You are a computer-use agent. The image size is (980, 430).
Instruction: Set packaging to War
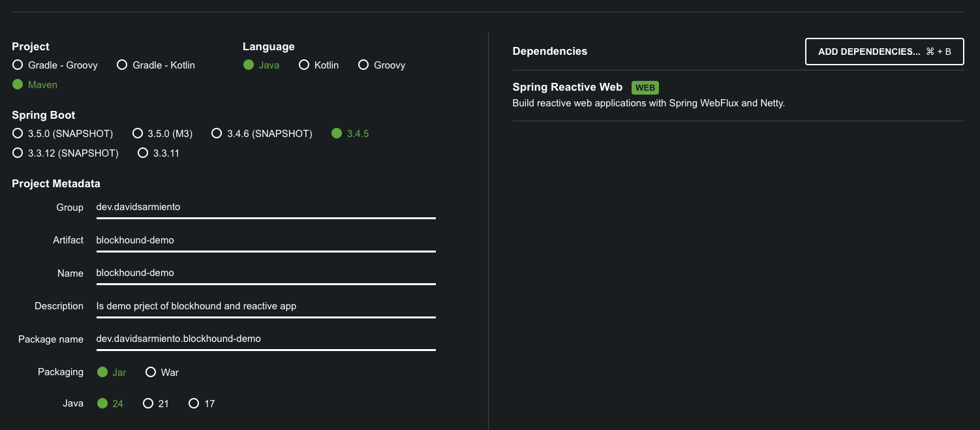tap(162, 373)
